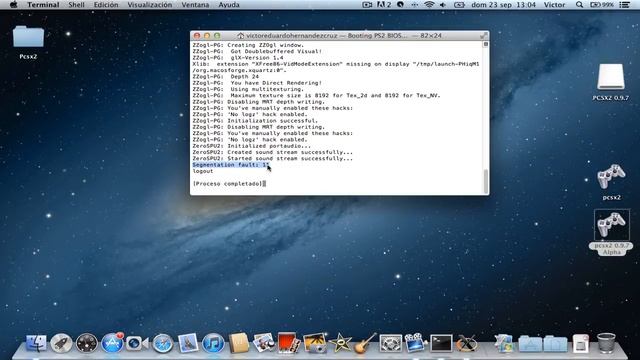
Task: Click the date and time dom 23 sep 13:04
Action: pyautogui.click(x=503, y=5)
